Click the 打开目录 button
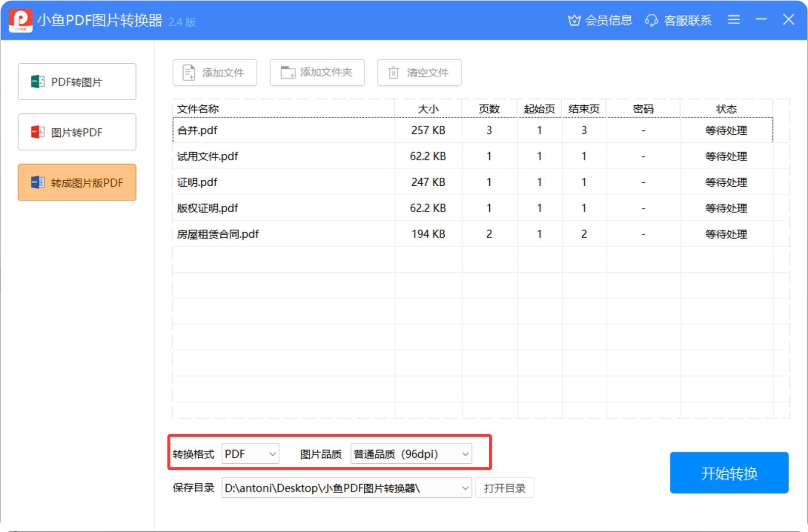The image size is (808, 532). coord(505,488)
